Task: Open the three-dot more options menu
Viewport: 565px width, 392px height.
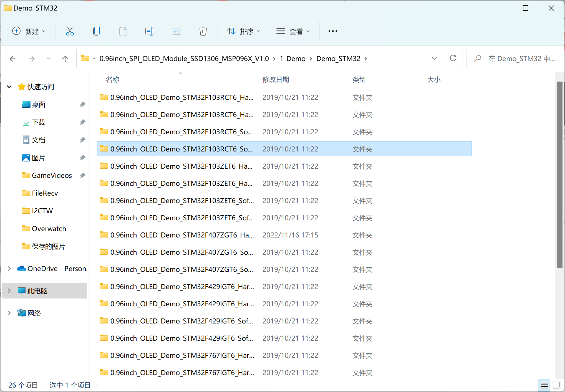Action: point(333,31)
